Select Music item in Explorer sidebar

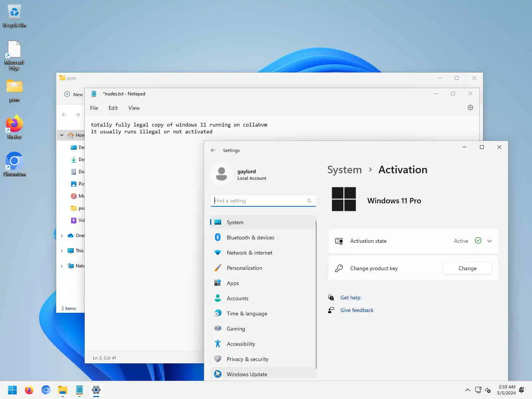click(x=77, y=196)
